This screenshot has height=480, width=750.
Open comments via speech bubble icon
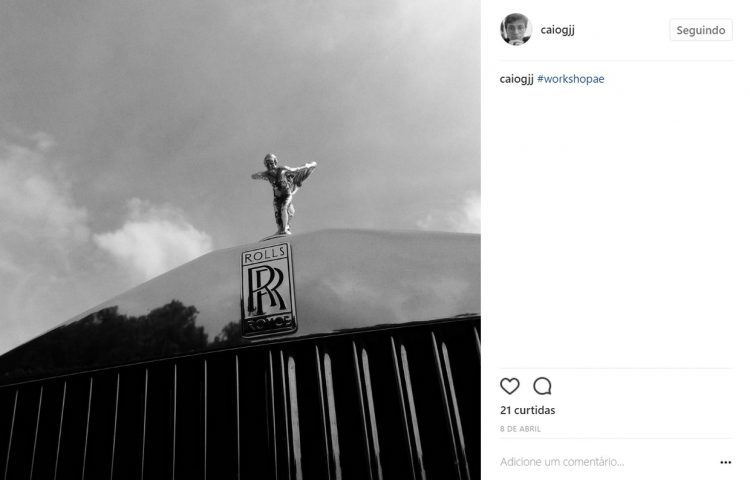point(542,386)
